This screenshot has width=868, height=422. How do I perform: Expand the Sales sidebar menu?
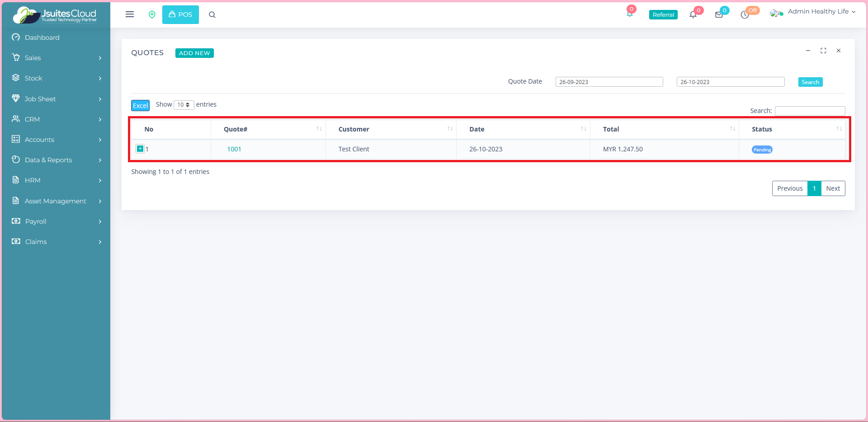point(56,58)
